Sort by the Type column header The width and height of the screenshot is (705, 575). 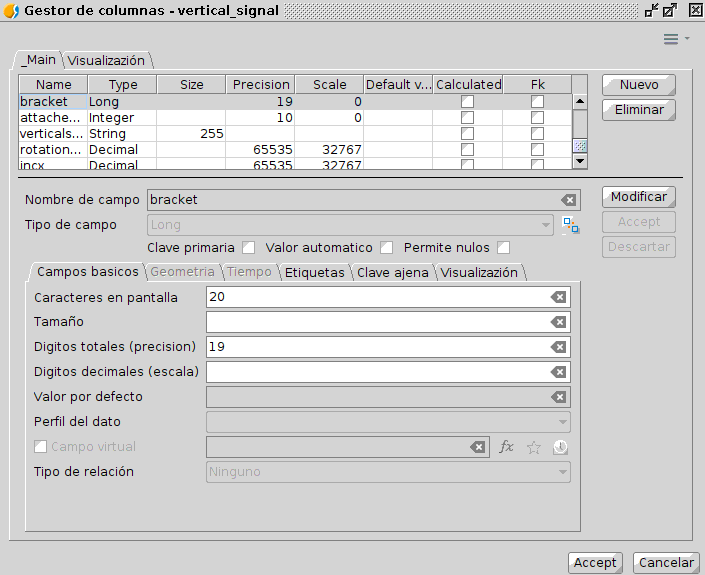pyautogui.click(x=122, y=85)
